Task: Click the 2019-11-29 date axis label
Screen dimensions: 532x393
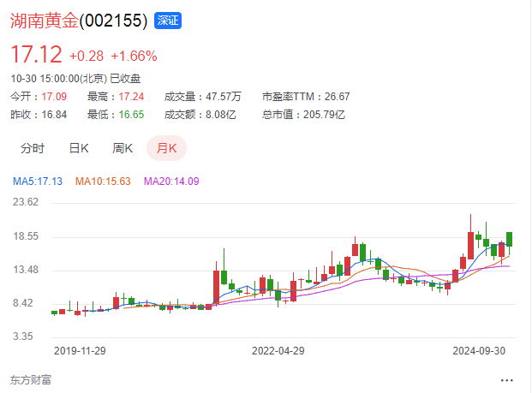Action: (x=80, y=350)
